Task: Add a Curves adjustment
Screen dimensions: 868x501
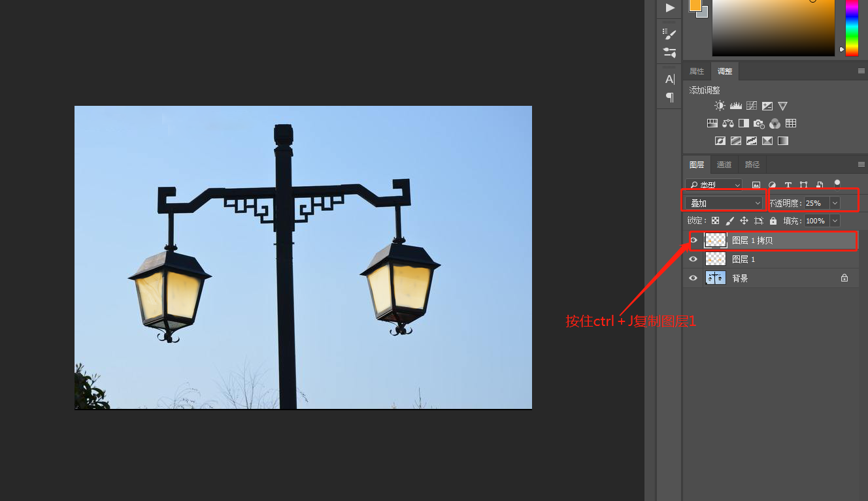Action: click(x=752, y=106)
